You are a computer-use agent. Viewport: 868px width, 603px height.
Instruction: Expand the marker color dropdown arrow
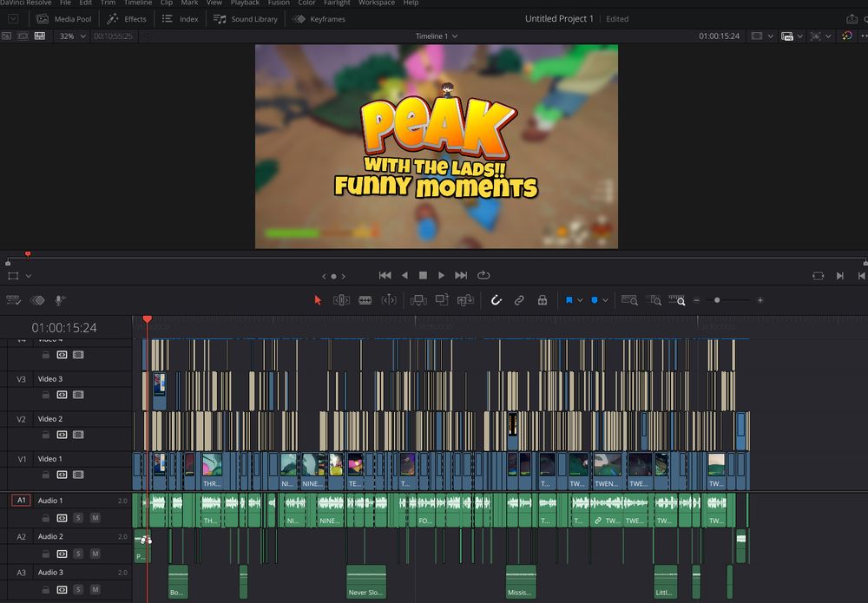(x=605, y=300)
